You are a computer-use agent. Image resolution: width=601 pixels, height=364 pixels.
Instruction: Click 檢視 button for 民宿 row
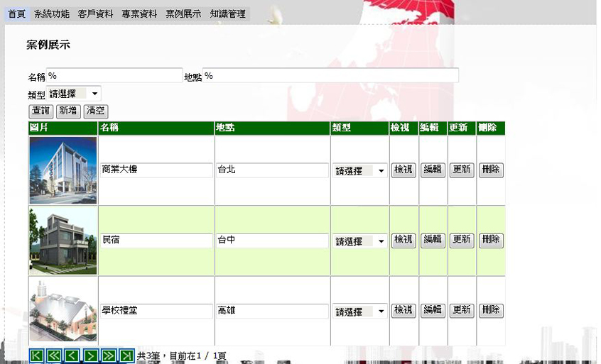click(x=404, y=241)
